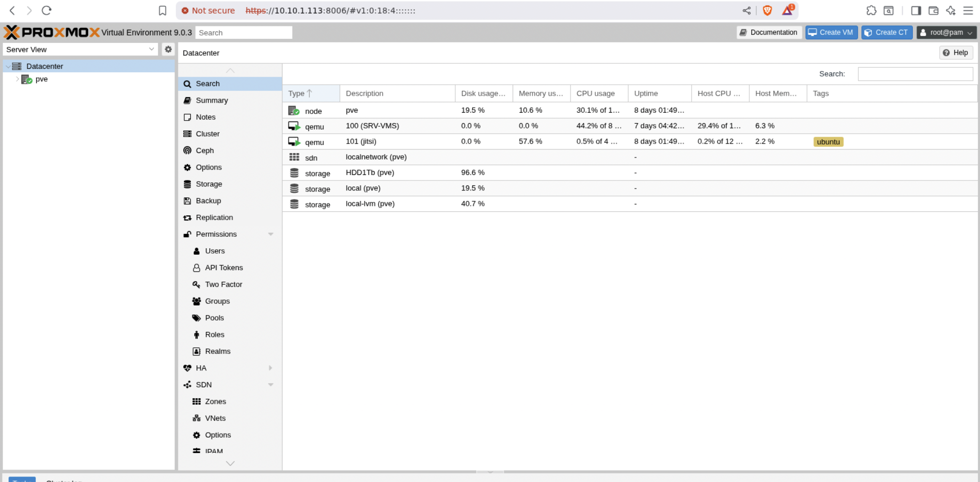Bookmark this page using the bookmark icon

pyautogui.click(x=162, y=10)
